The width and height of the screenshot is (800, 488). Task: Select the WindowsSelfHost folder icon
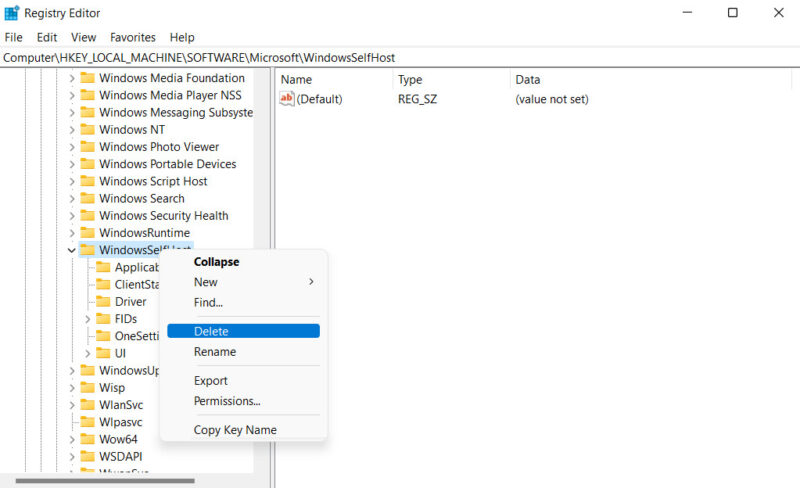tap(88, 250)
